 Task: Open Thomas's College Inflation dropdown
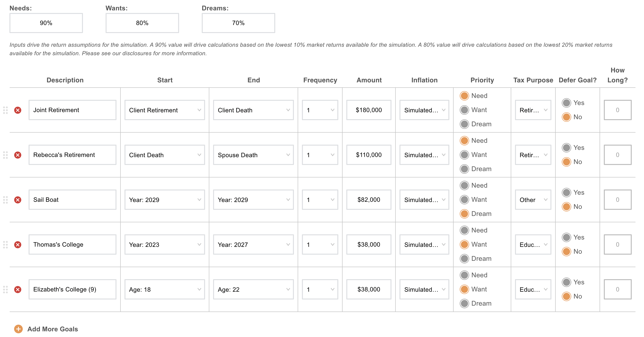[424, 244]
